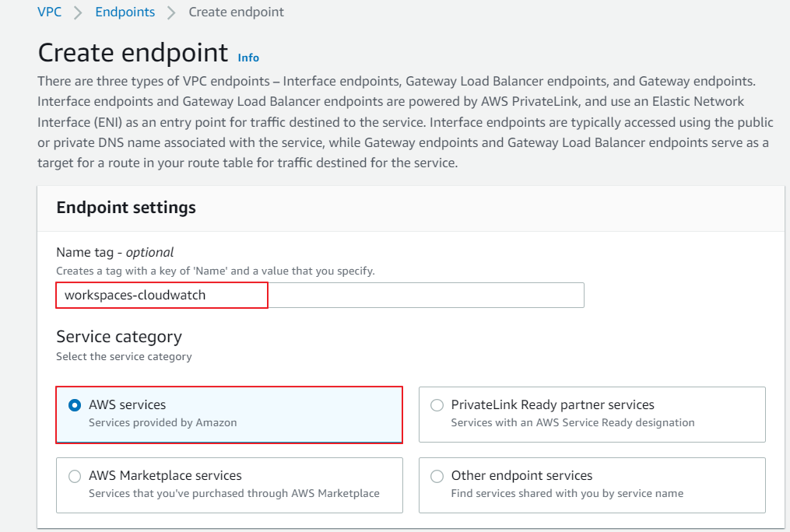790x532 pixels.
Task: Open the VPC breadcrumb link
Action: (x=49, y=12)
